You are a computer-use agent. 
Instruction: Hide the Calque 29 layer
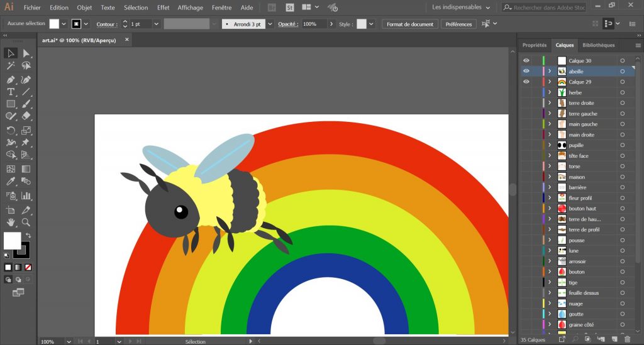pyautogui.click(x=526, y=82)
